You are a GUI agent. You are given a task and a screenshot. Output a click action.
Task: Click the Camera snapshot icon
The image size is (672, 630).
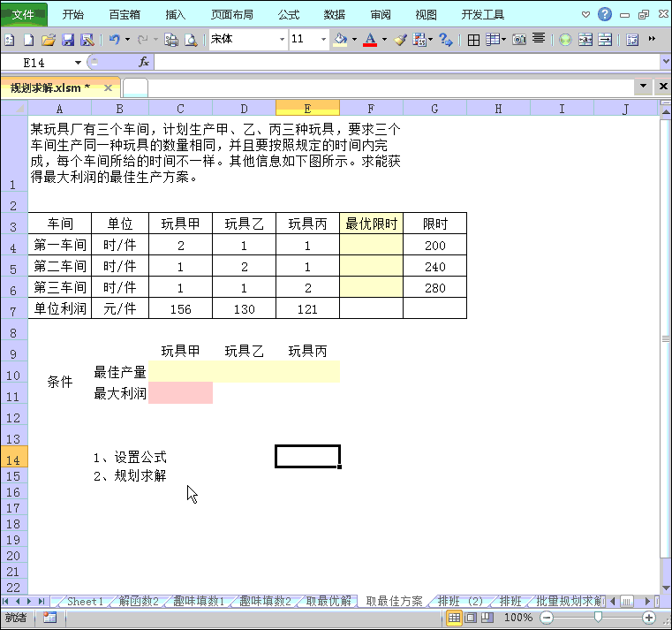tap(519, 40)
